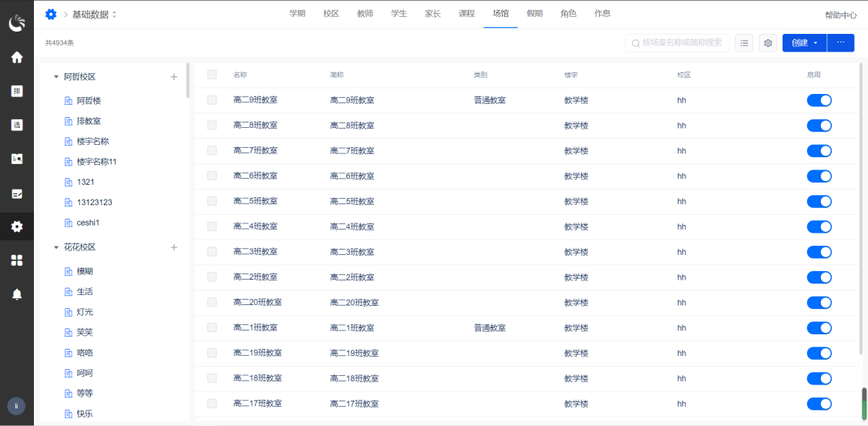The image size is (868, 426).
Task: Click document icon beside 排教室
Action: (69, 121)
